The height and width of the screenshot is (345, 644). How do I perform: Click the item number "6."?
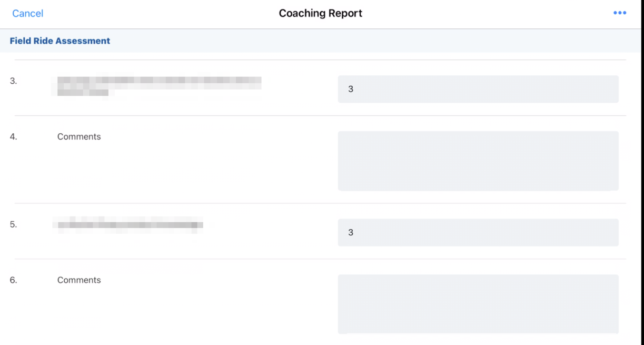[13, 280]
